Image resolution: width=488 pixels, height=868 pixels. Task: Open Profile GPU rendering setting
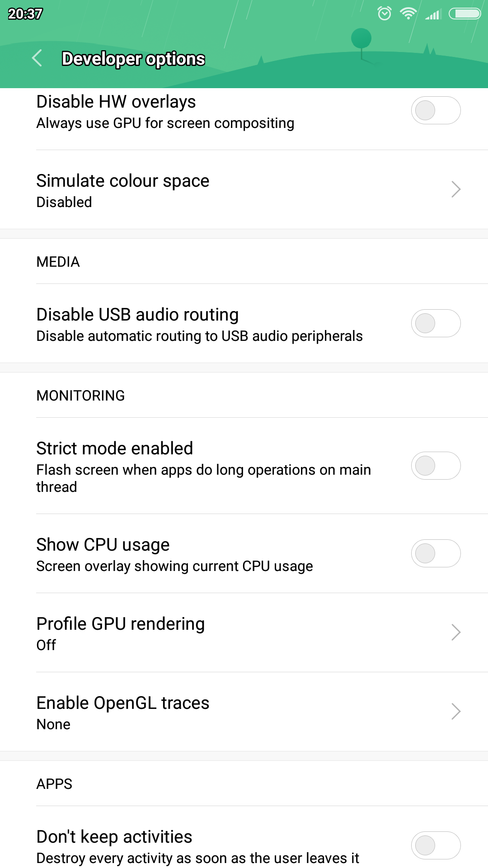click(x=121, y=632)
